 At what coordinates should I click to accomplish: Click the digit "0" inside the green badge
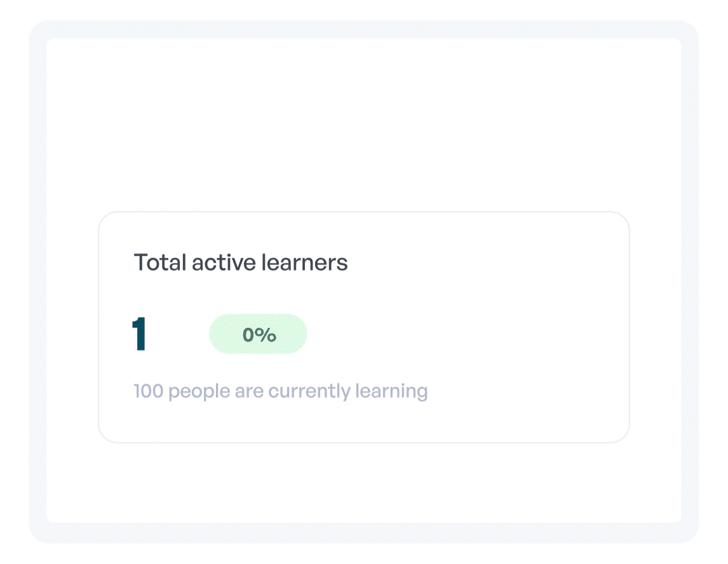tap(249, 335)
